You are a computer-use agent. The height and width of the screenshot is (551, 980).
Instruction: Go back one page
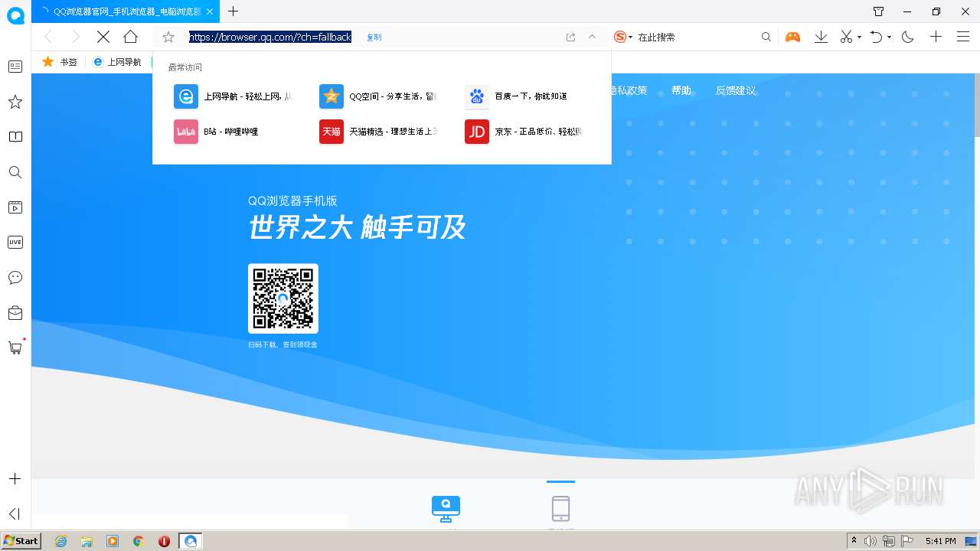pos(47,37)
